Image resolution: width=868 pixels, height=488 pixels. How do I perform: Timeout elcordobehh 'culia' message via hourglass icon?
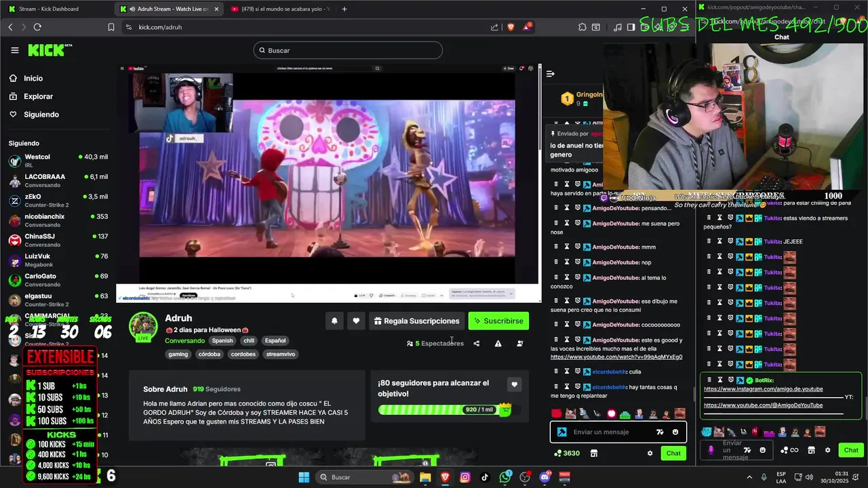point(567,371)
